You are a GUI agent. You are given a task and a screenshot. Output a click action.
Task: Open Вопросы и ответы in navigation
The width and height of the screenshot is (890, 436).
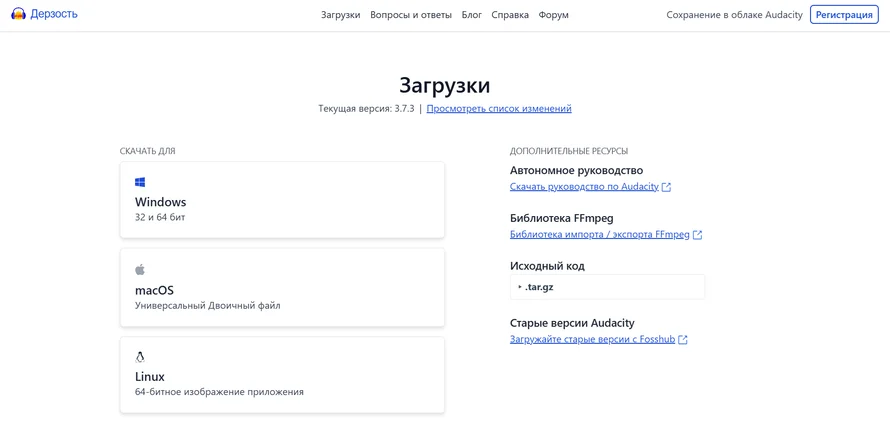click(x=411, y=15)
